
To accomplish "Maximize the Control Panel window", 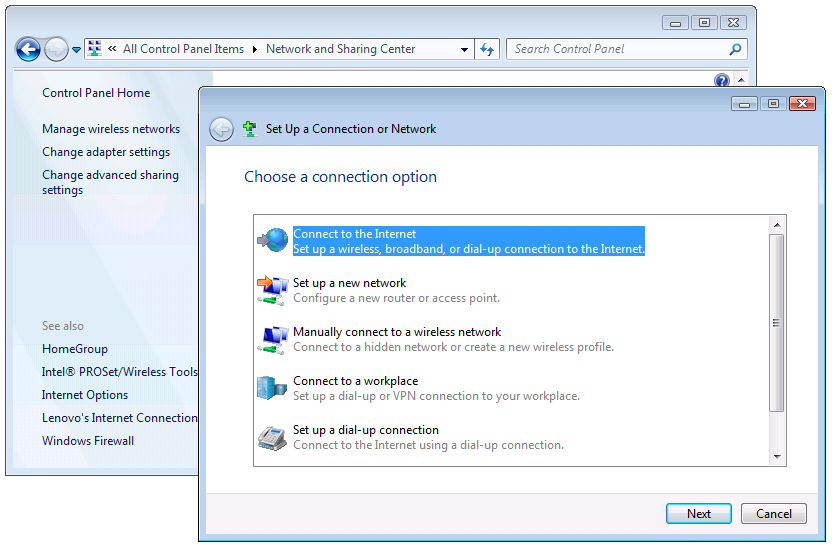I will 704,22.
